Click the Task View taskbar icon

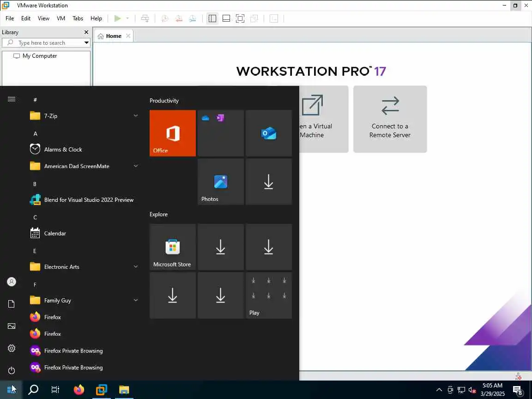tap(55, 390)
